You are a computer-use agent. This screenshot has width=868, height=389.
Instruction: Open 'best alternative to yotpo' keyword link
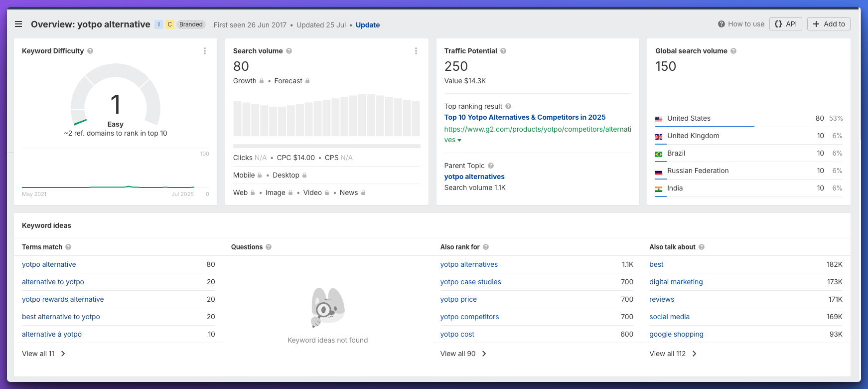(x=61, y=317)
